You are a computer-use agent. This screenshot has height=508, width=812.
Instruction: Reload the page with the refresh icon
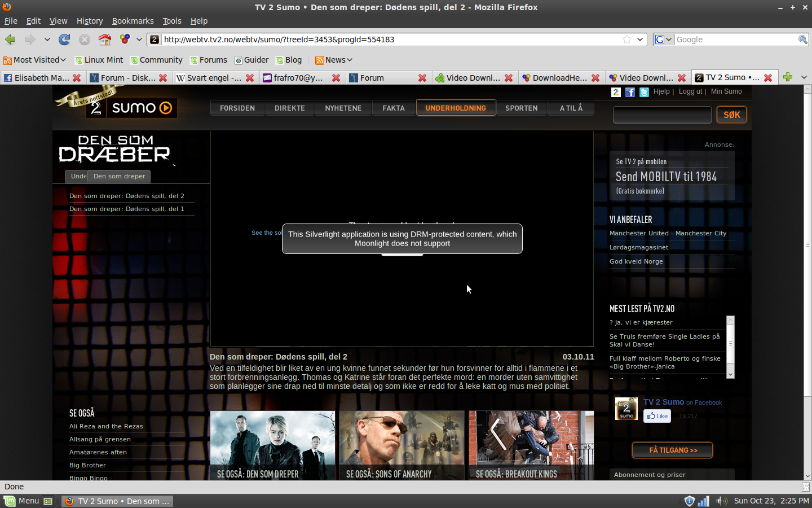[x=64, y=40]
